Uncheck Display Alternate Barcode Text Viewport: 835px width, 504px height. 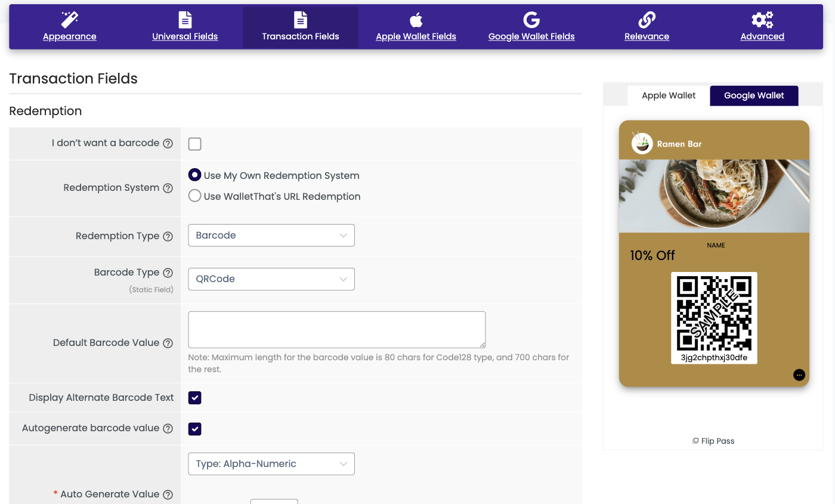194,398
